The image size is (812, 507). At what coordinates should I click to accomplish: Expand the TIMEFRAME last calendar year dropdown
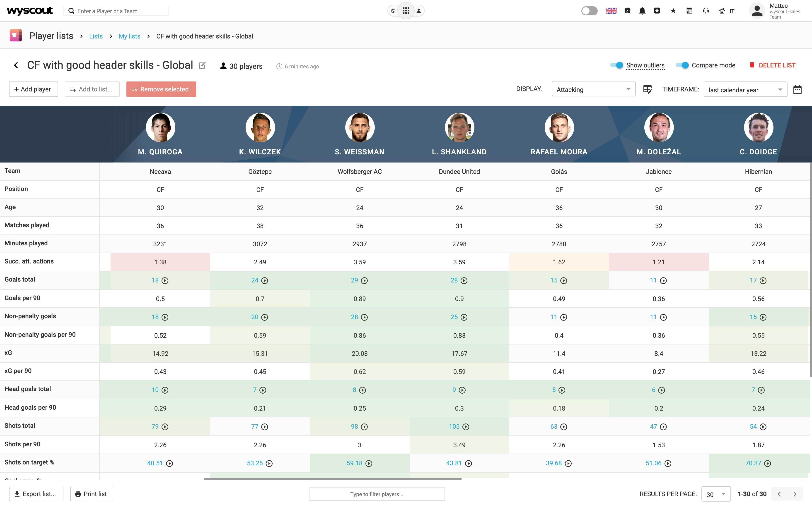point(745,90)
